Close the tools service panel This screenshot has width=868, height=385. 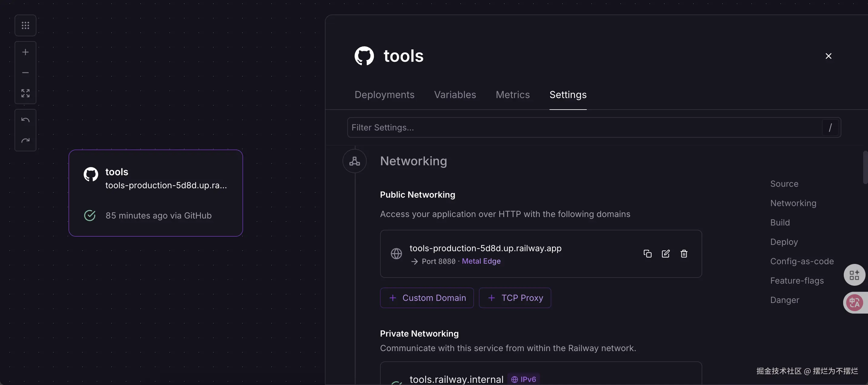coord(828,56)
